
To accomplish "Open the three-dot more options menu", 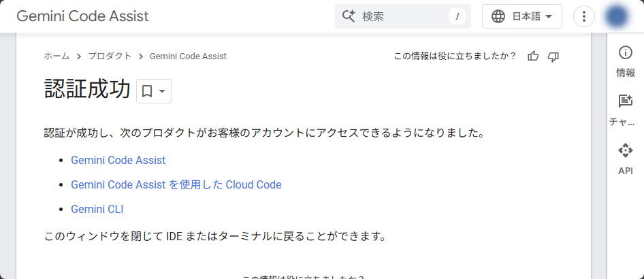I will (584, 16).
